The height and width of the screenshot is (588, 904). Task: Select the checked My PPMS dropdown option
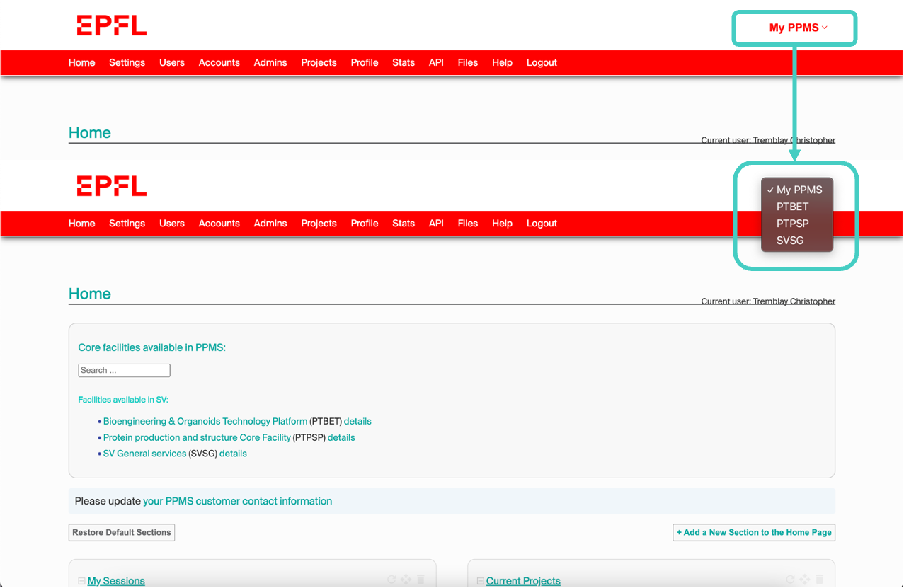tap(799, 190)
